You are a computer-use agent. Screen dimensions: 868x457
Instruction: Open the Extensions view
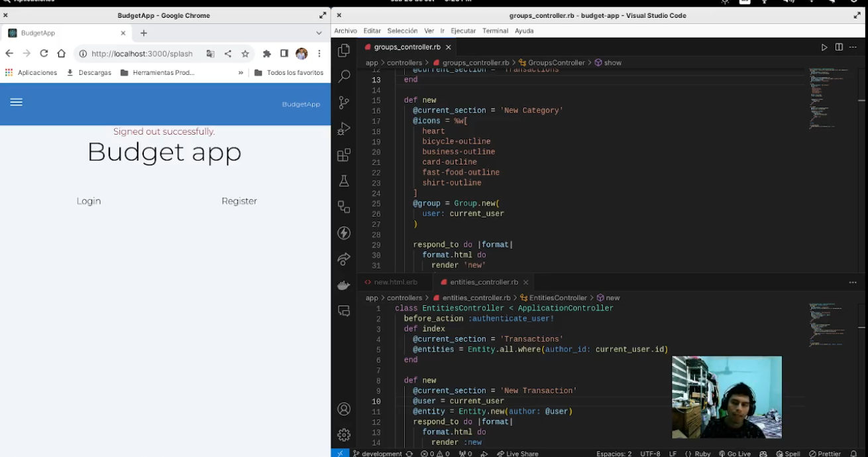(x=344, y=155)
